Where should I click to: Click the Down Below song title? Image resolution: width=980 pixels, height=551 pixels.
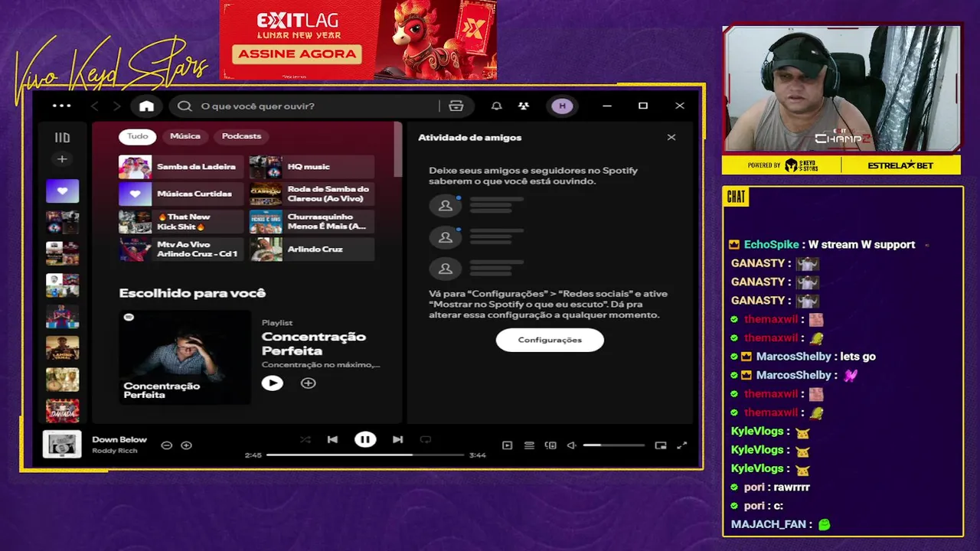pyautogui.click(x=119, y=439)
